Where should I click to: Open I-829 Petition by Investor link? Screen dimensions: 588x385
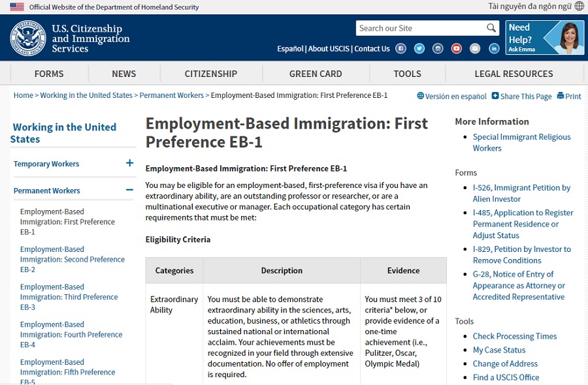[522, 254]
